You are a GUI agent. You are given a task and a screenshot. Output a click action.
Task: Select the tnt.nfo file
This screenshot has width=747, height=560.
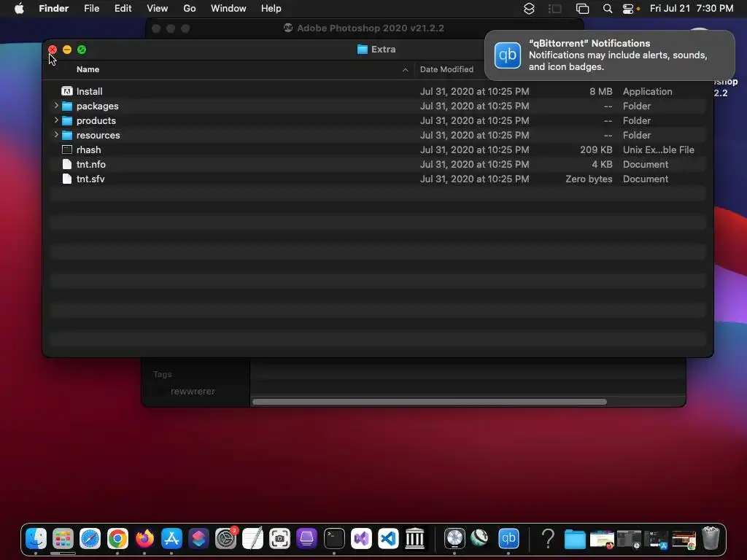point(91,164)
